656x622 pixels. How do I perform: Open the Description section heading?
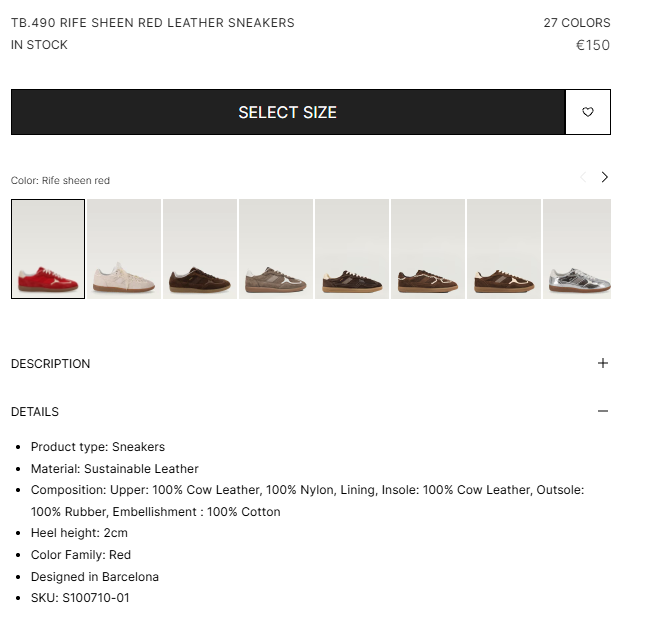(51, 364)
